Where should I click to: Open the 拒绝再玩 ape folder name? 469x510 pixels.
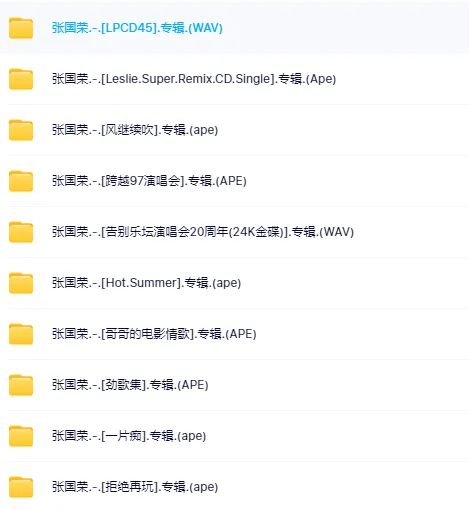coord(135,487)
